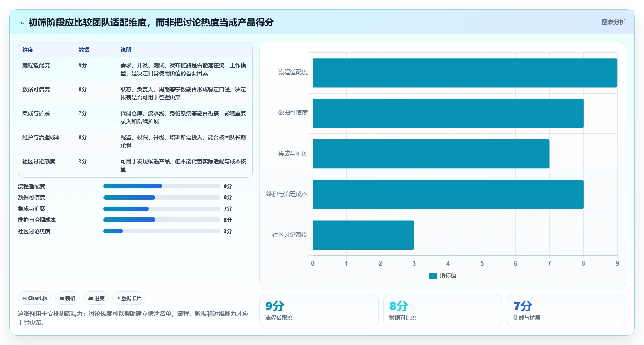This screenshot has height=345, width=644.
Task: Click the main title heading text
Action: pos(151,22)
